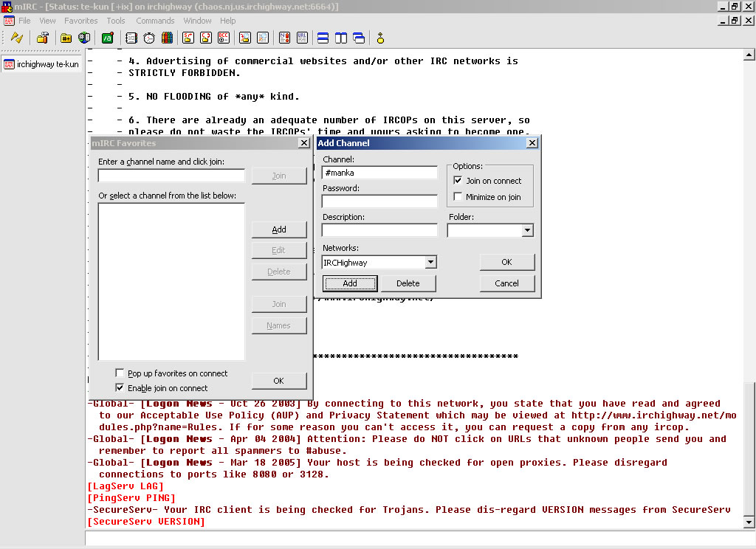Enable Minimize on join checkbox
Image resolution: width=756 pixels, height=549 pixels.
[458, 197]
